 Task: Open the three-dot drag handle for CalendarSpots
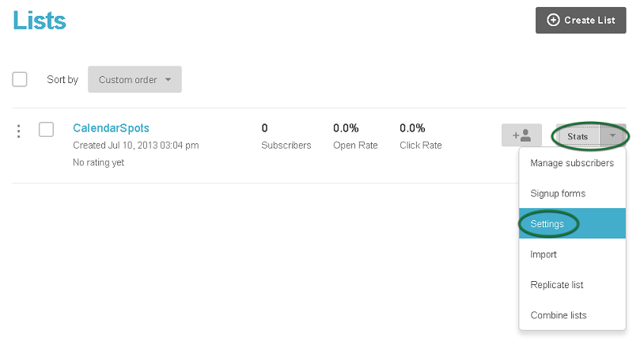click(18, 131)
